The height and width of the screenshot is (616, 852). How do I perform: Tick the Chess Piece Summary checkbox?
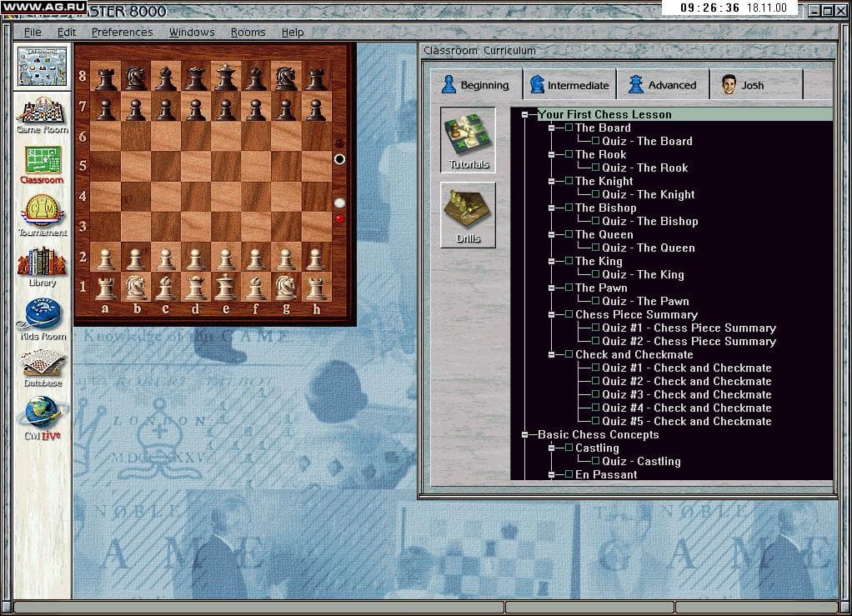pyautogui.click(x=569, y=314)
